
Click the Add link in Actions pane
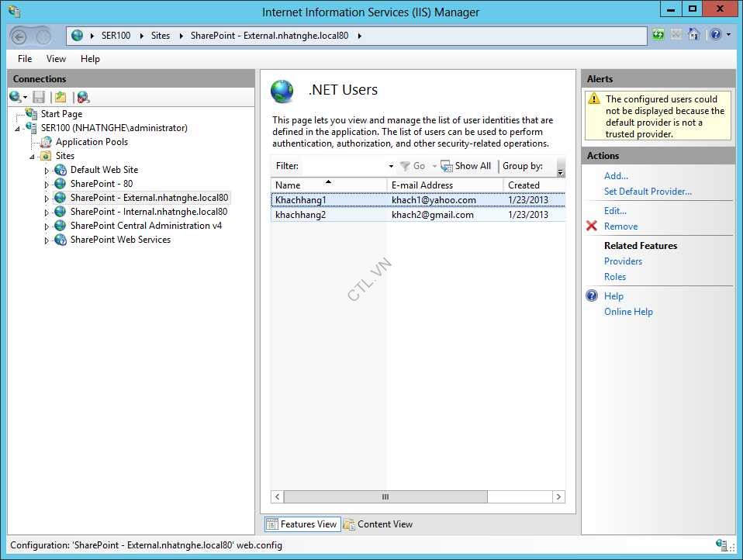[x=615, y=175]
